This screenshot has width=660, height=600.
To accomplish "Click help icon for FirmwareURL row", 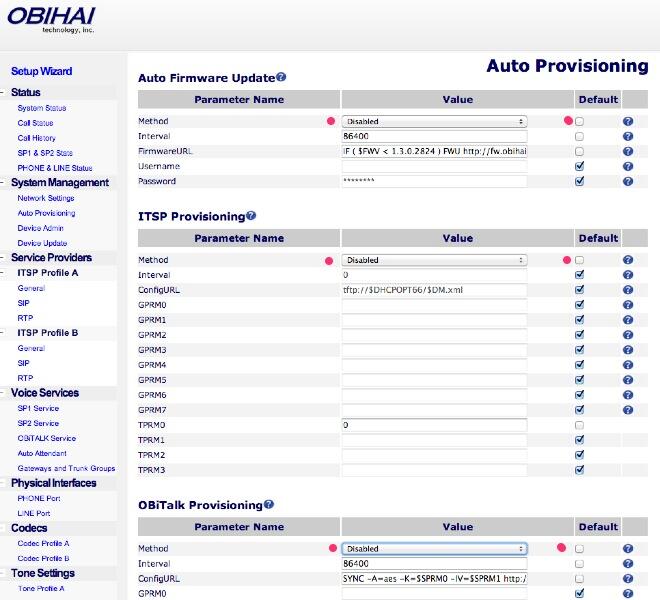I will 628,151.
